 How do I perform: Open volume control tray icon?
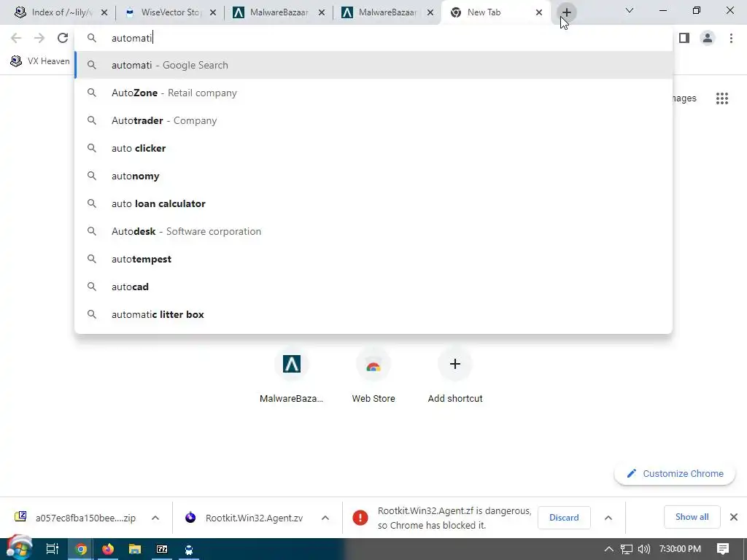pos(644,549)
